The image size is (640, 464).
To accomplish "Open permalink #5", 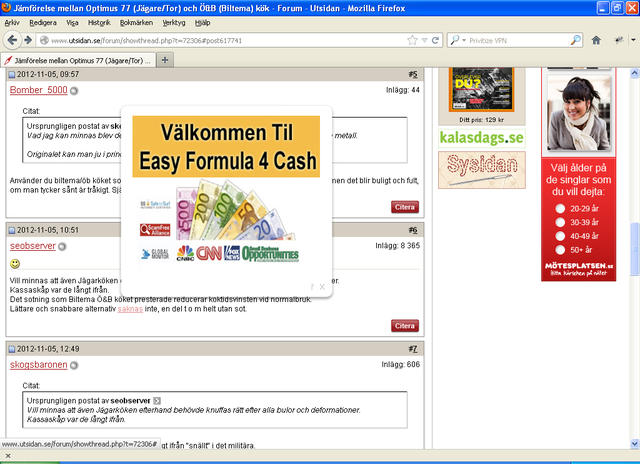I will pyautogui.click(x=413, y=74).
